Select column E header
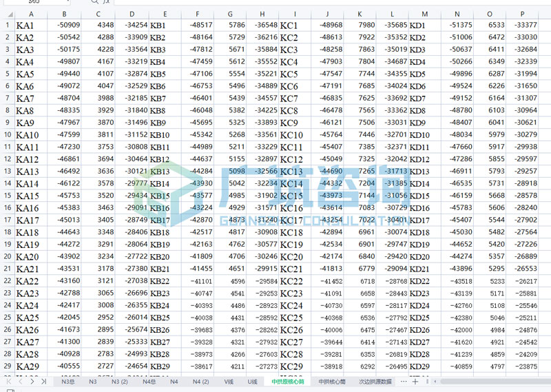 pyautogui.click(x=165, y=14)
